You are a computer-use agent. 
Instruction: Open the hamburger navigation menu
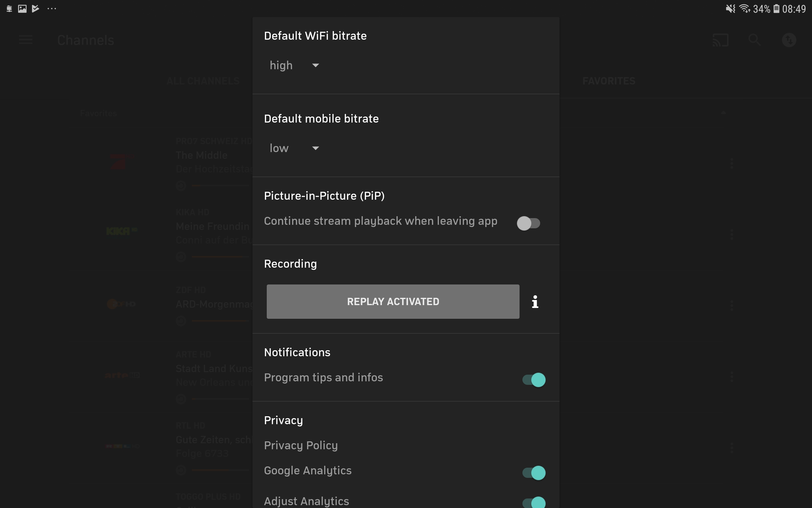click(x=25, y=40)
